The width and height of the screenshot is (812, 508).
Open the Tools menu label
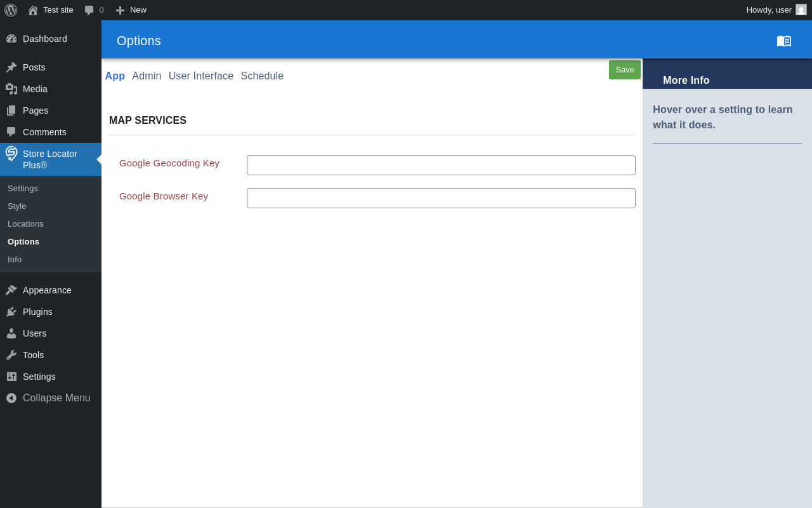[x=33, y=355]
